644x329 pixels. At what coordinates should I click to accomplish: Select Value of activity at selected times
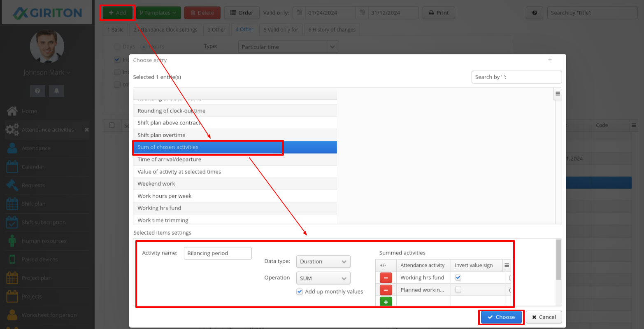click(x=235, y=171)
